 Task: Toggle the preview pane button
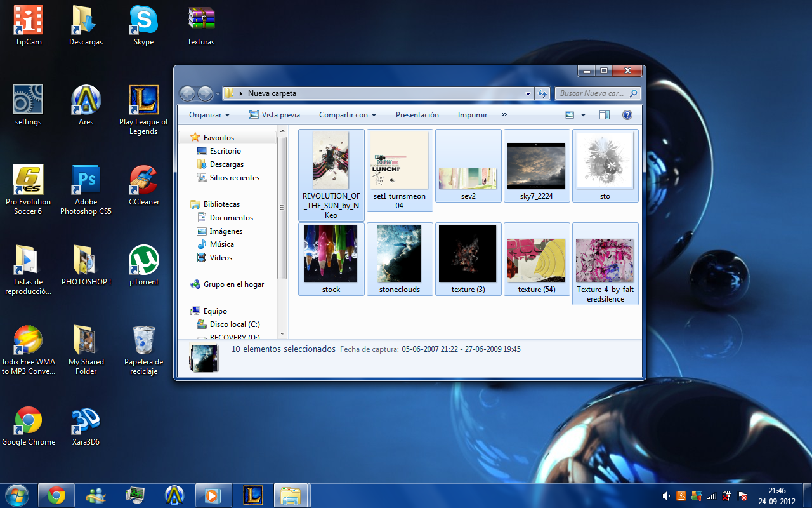coord(604,115)
